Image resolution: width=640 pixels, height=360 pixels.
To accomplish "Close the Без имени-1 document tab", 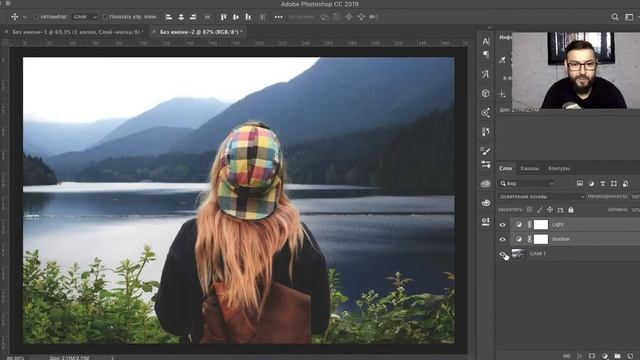I will [x=6, y=31].
